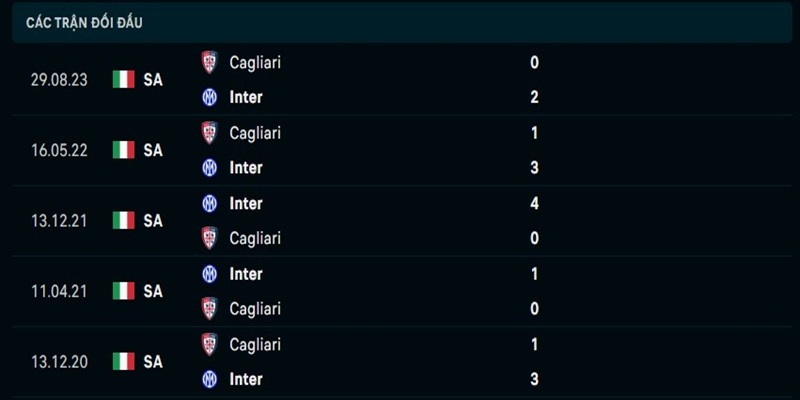
Task: Click Cagliari crest in 29.08.23 match
Action: click(x=209, y=62)
